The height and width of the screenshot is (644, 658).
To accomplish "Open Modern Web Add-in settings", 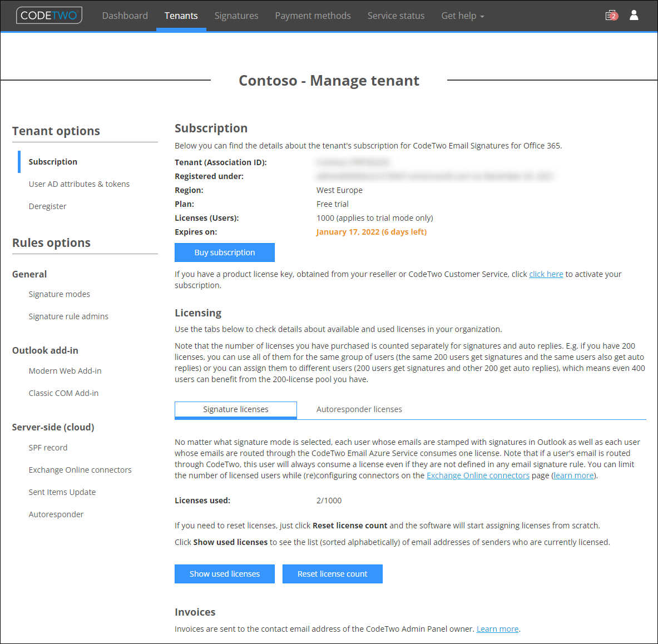I will 65,371.
